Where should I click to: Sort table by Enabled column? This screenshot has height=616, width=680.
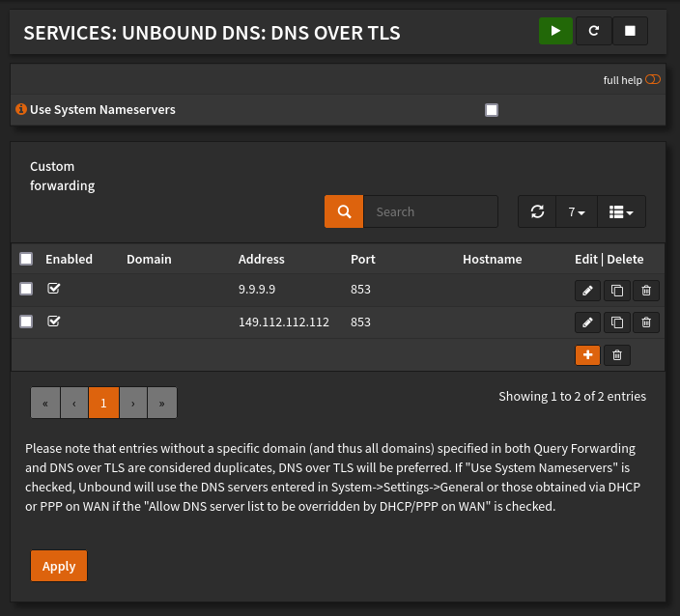pos(69,259)
